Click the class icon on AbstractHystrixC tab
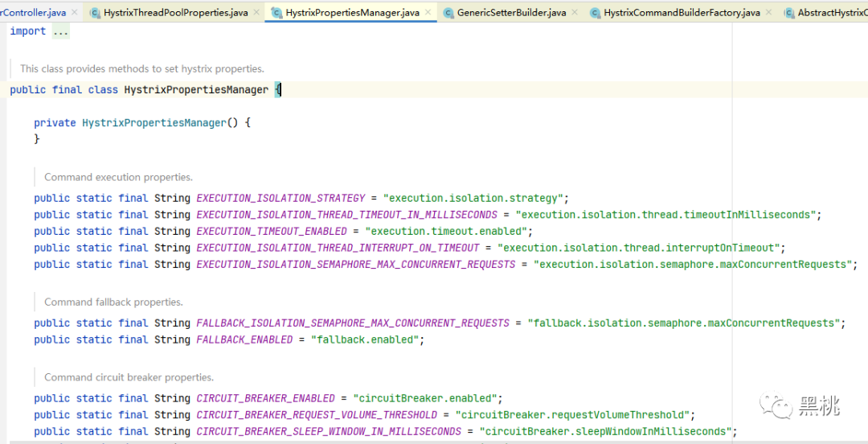 (789, 13)
